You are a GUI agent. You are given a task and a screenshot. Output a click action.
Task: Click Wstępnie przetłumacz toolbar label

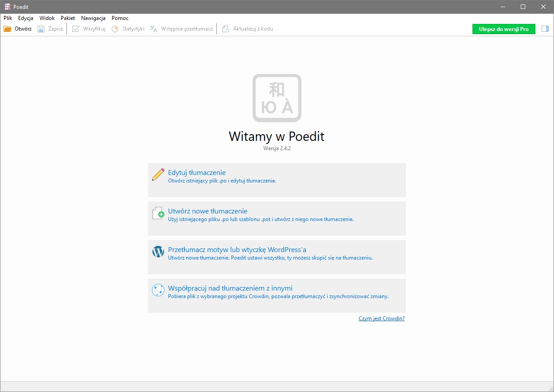(x=187, y=29)
